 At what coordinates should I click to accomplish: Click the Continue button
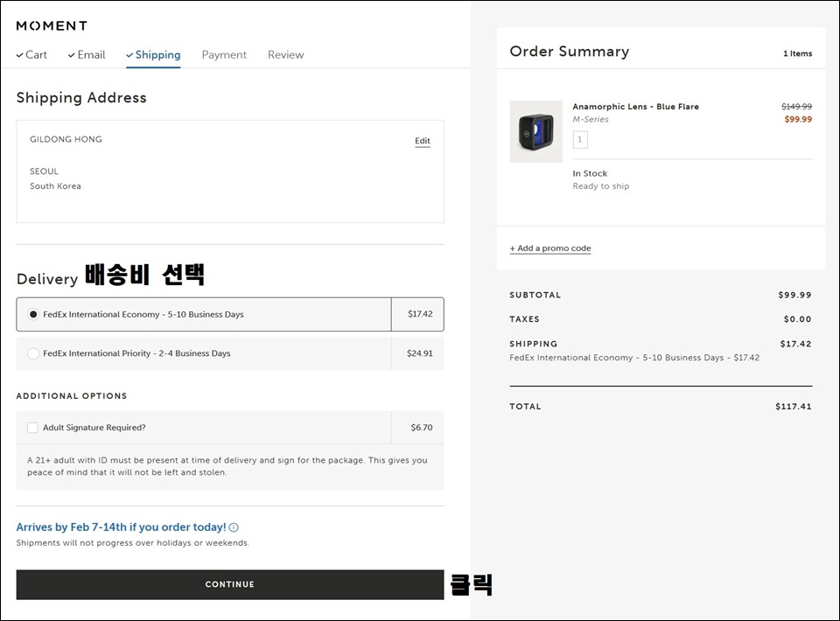click(x=230, y=584)
